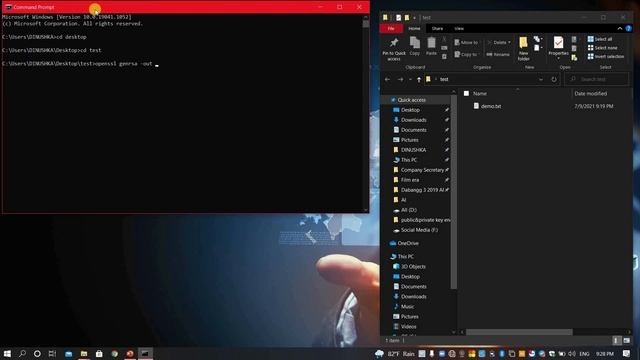The width and height of the screenshot is (640, 360).
Task: Open Quick access in the navigation pane
Action: pyautogui.click(x=411, y=100)
